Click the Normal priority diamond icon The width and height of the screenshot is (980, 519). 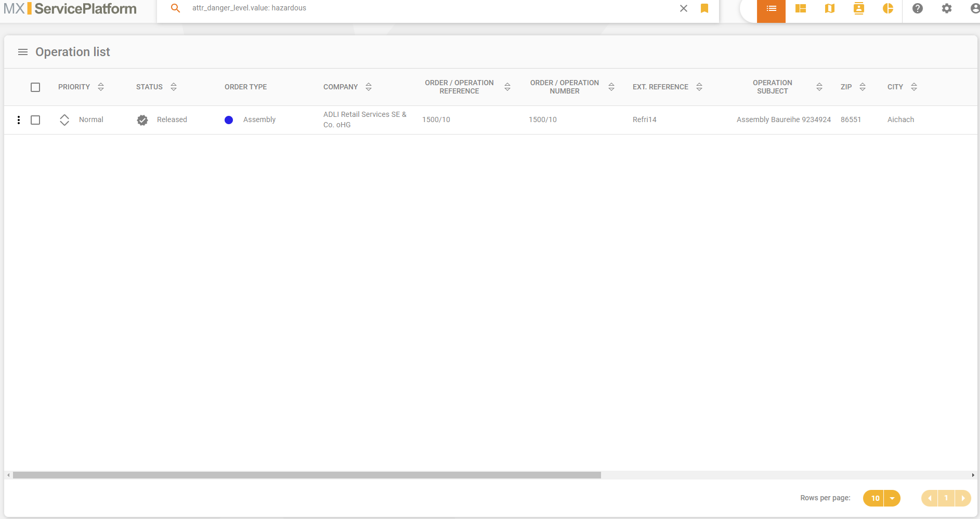(x=64, y=120)
